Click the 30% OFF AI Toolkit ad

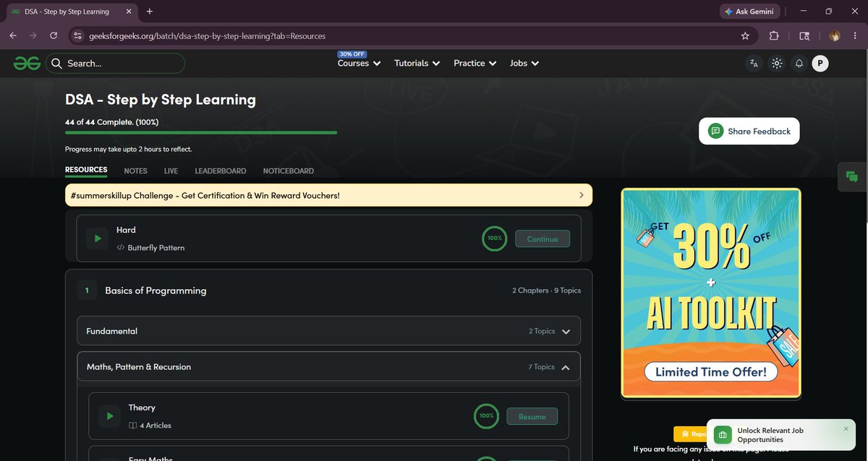click(711, 293)
